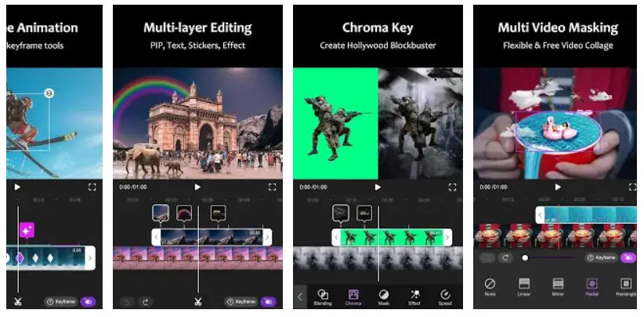Screen dimensions: 644x317
Task: Select the Chroma tool
Action: pos(353,297)
